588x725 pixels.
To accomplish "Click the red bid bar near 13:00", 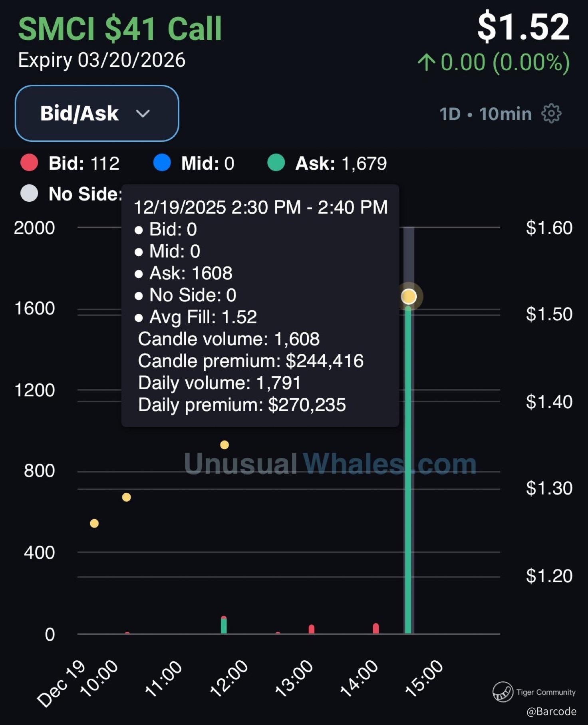I will (x=312, y=629).
